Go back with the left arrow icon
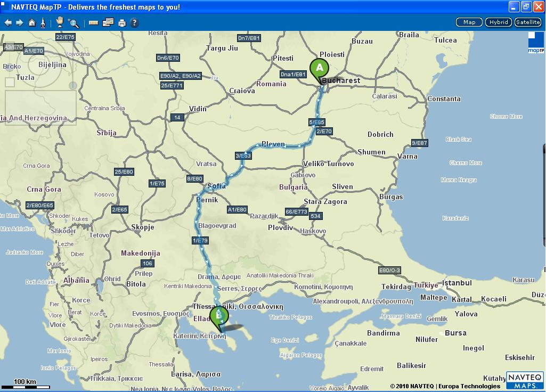The image size is (546, 392). coord(8,23)
